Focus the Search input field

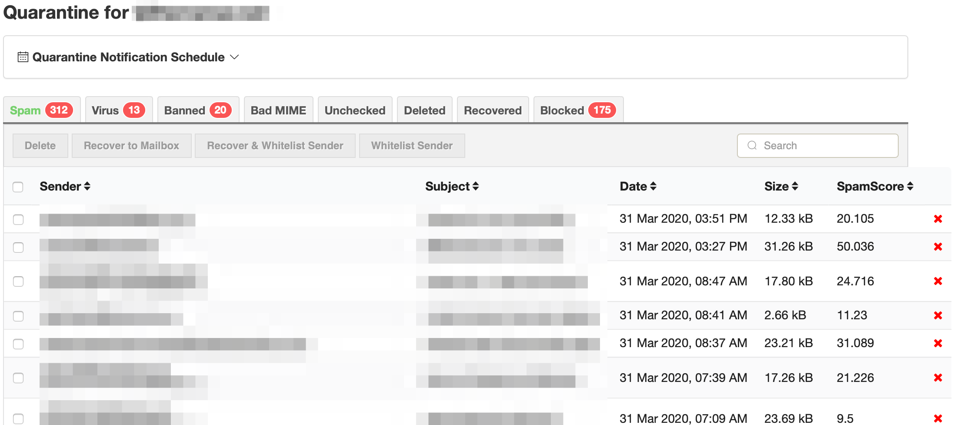click(x=818, y=145)
